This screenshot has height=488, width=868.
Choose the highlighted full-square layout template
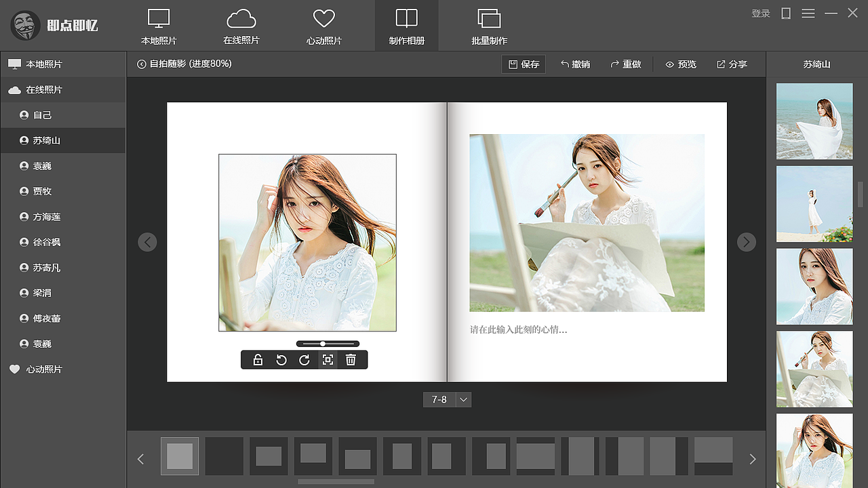coord(180,456)
